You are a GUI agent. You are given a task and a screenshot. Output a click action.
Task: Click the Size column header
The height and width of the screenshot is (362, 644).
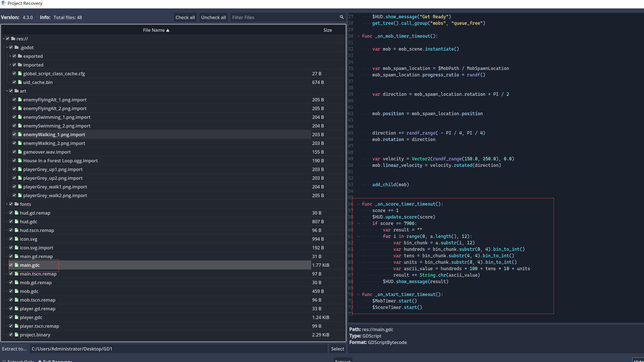[x=327, y=30]
